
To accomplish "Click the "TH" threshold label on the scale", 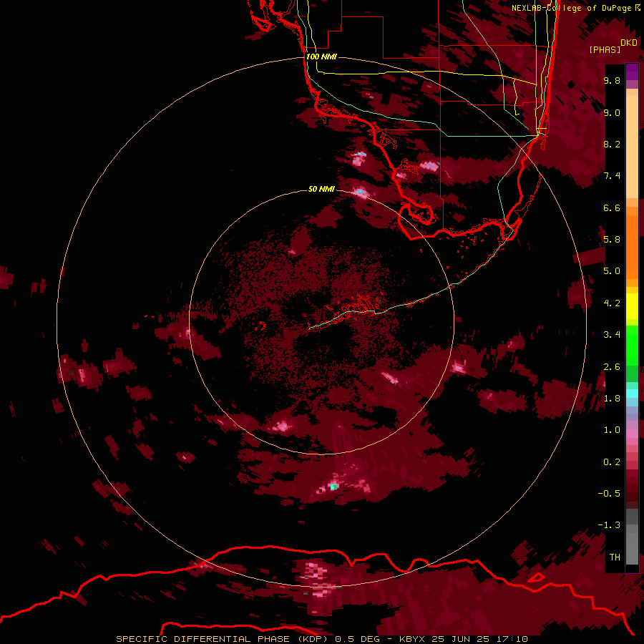I will [615, 557].
